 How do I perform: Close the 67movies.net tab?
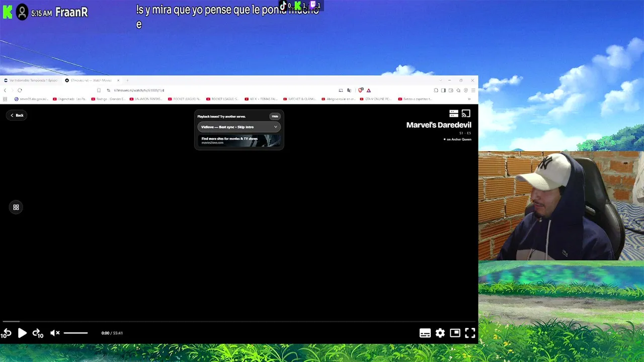(119, 80)
